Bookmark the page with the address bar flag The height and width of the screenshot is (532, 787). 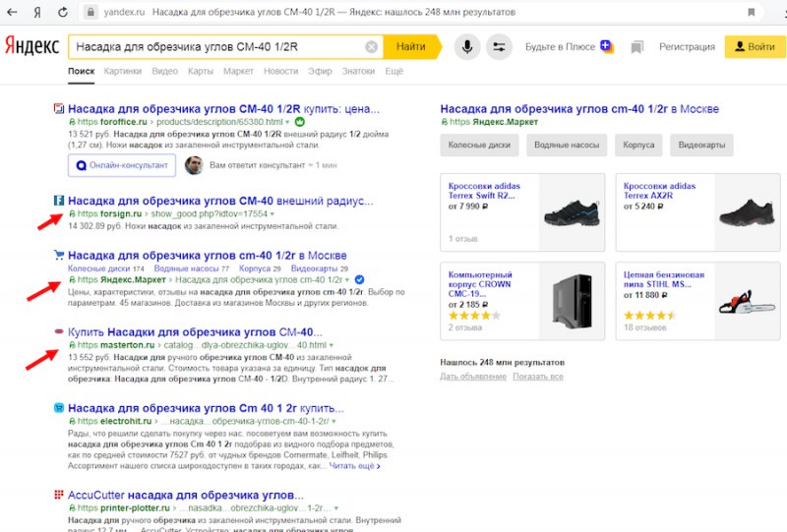752,12
